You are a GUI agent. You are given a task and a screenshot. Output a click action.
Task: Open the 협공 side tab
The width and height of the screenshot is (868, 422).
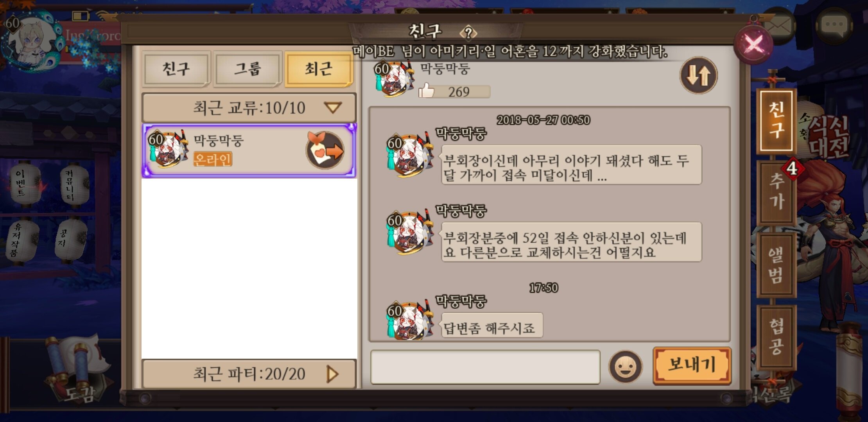777,337
